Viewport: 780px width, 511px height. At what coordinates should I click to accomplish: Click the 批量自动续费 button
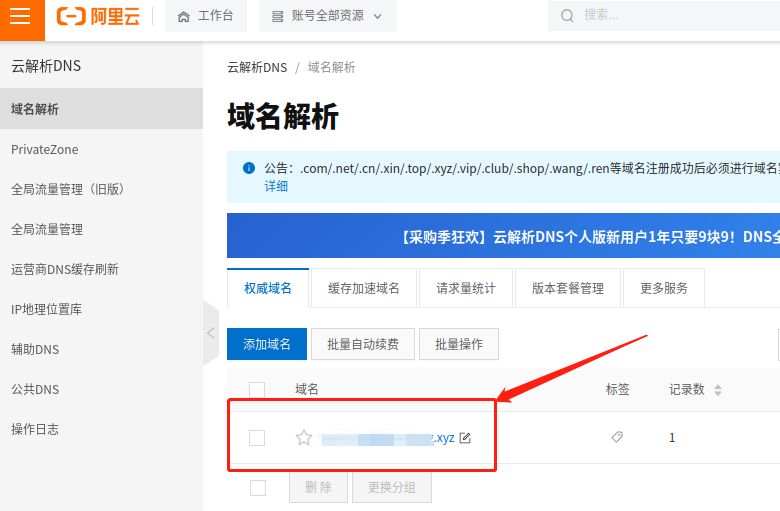(363, 344)
